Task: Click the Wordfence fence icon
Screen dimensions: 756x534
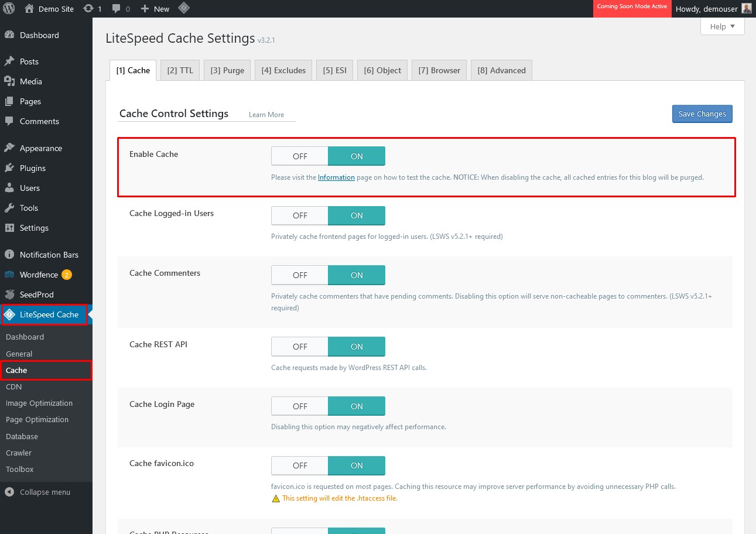Action: [9, 275]
